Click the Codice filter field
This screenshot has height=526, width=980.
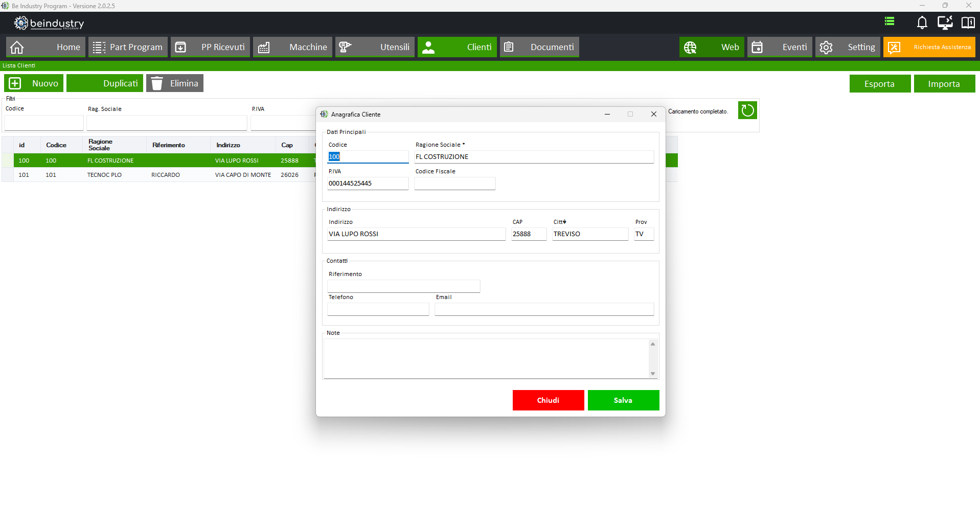(x=44, y=123)
